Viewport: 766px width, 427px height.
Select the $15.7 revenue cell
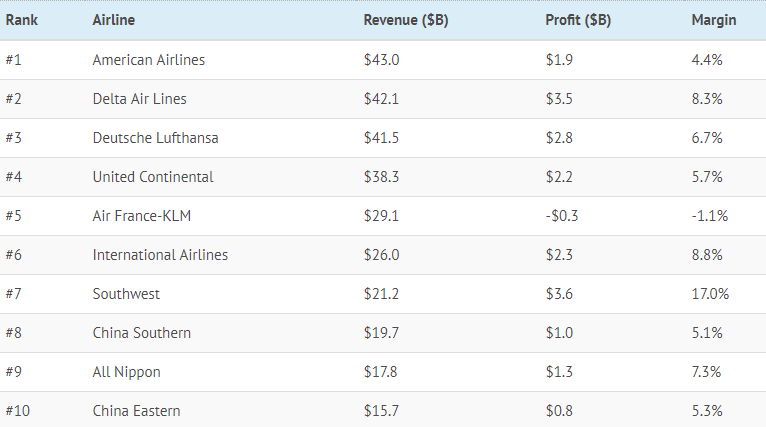tap(381, 411)
